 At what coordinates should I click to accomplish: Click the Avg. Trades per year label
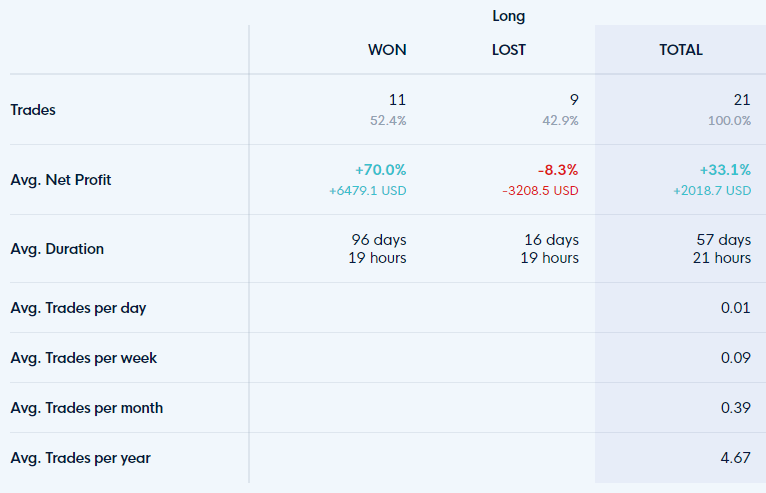click(x=81, y=458)
